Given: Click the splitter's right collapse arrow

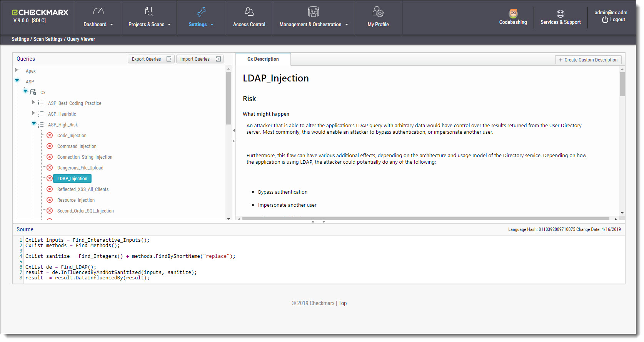Looking at the screenshot, I should point(234,141).
